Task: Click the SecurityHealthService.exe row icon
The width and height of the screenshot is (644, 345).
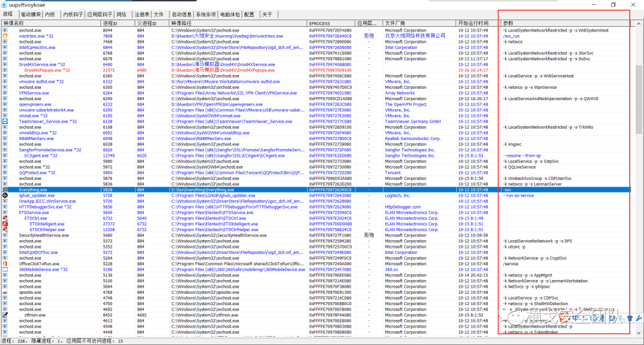Action: pyautogui.click(x=5, y=235)
